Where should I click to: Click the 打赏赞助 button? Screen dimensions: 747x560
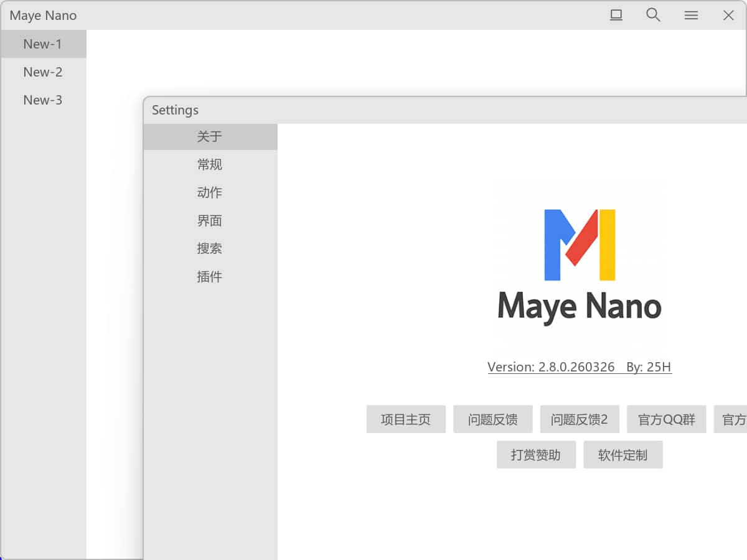[536, 455]
